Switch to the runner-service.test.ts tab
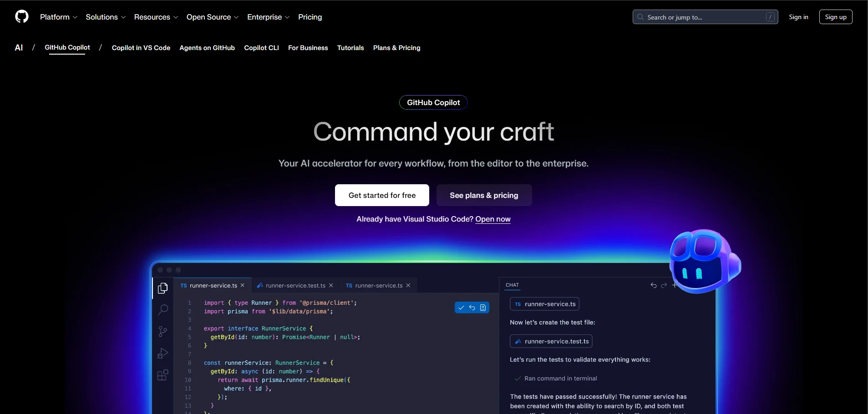The height and width of the screenshot is (414, 868). click(x=295, y=285)
